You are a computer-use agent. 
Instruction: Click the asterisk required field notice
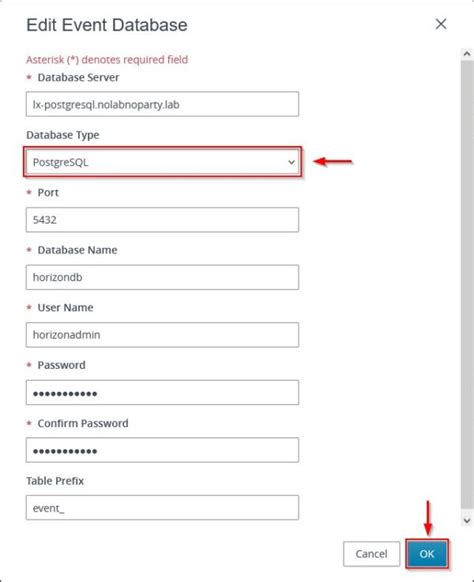click(107, 59)
